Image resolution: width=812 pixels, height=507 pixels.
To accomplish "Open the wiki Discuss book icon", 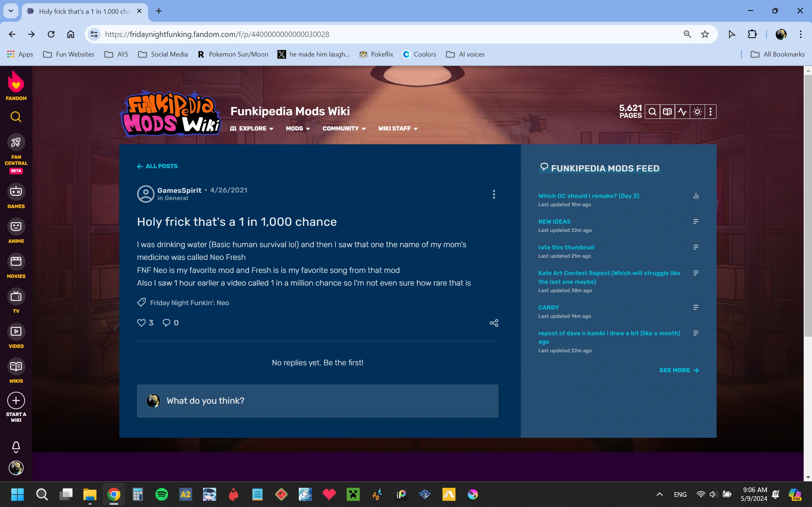I will (667, 112).
